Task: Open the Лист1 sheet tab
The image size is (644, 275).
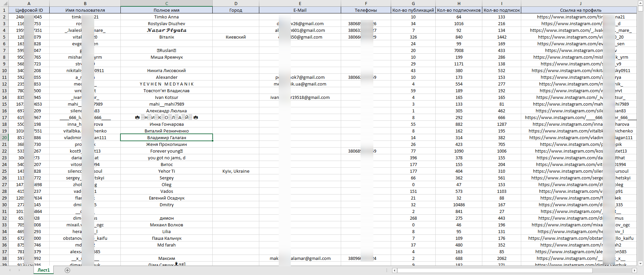Action: 44,270
